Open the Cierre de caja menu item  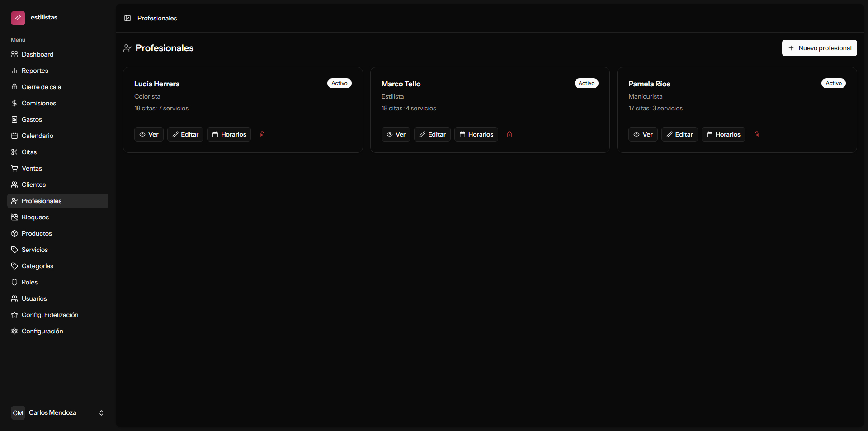[41, 87]
